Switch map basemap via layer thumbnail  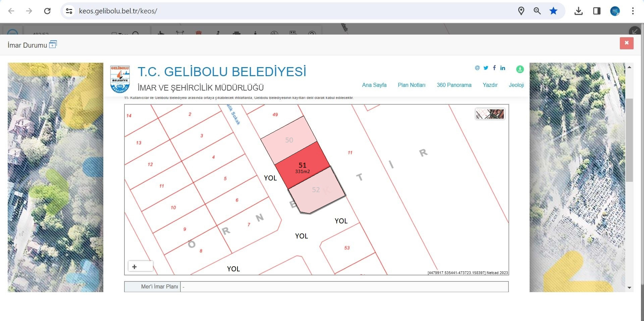point(490,114)
